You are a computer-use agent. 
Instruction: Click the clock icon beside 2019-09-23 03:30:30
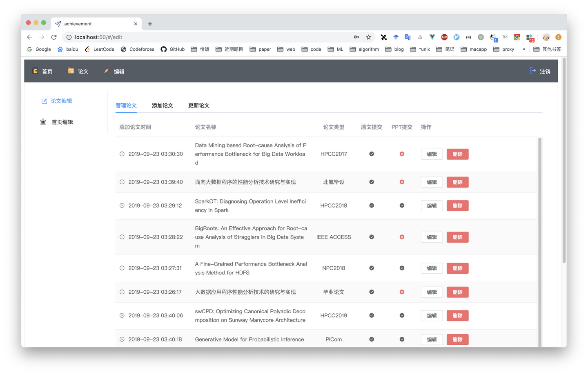point(122,154)
